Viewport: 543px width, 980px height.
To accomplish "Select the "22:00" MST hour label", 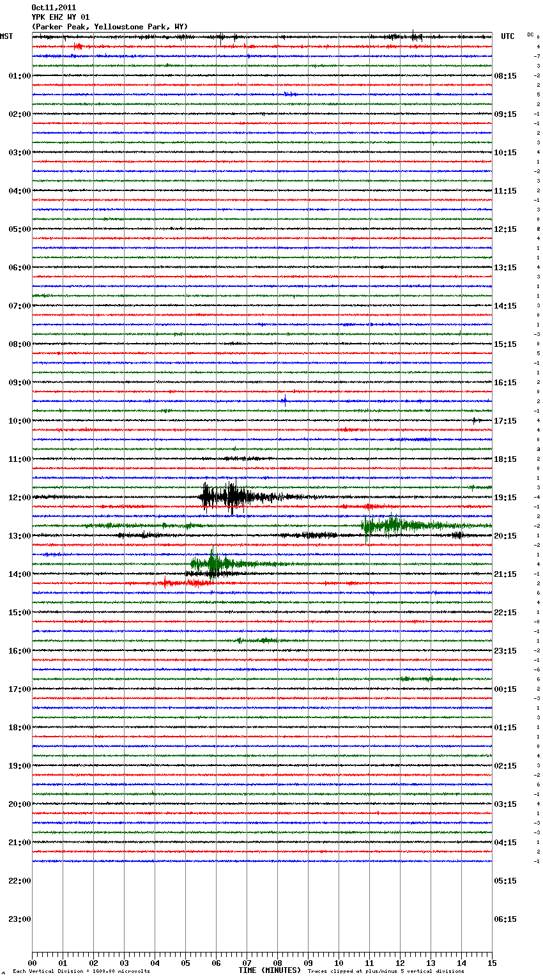I will coord(20,881).
